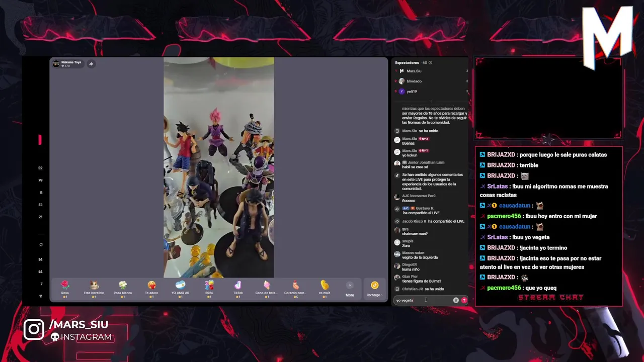Open the Espectadores help question mark
Viewport: 644px width, 362px height.
[430, 63]
